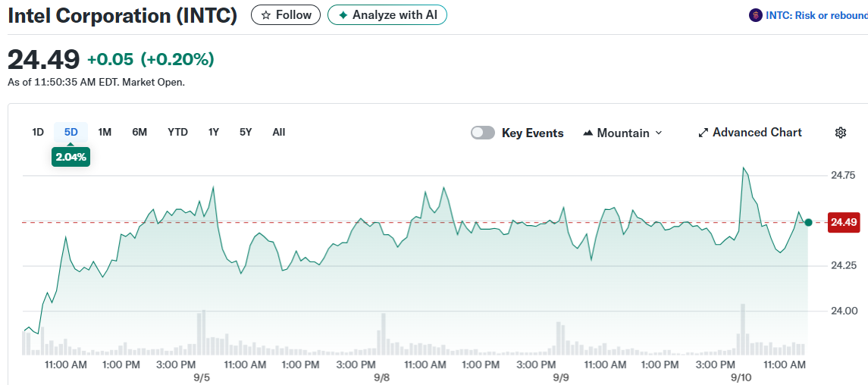Toggle the Key Events switch
The image size is (868, 385).
point(483,133)
